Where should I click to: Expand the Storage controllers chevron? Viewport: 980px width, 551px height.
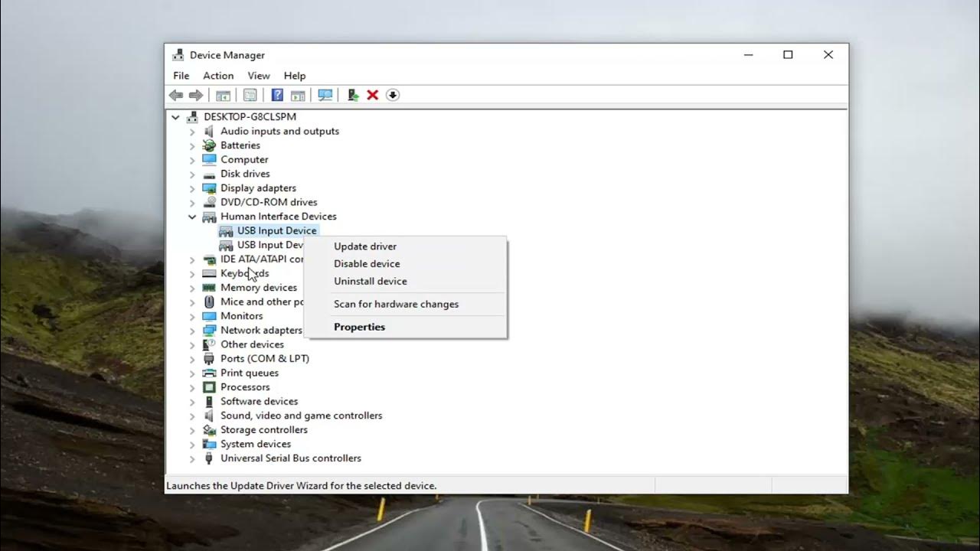pos(192,430)
